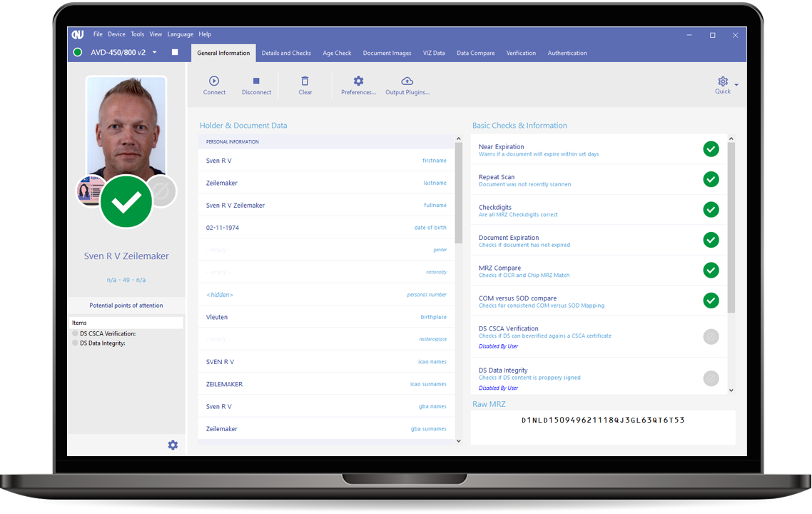
Task: Click the lastname row 'Zeilemaker'
Action: pyautogui.click(x=326, y=183)
